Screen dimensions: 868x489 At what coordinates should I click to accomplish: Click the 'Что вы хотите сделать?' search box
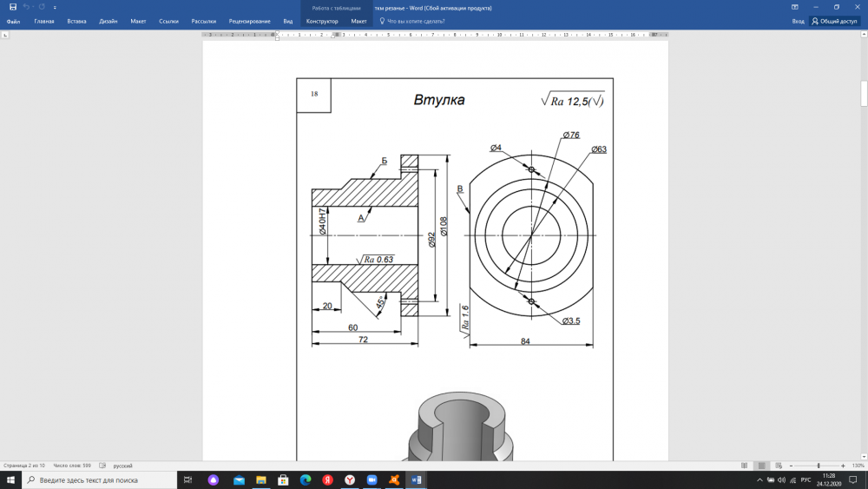tap(411, 21)
